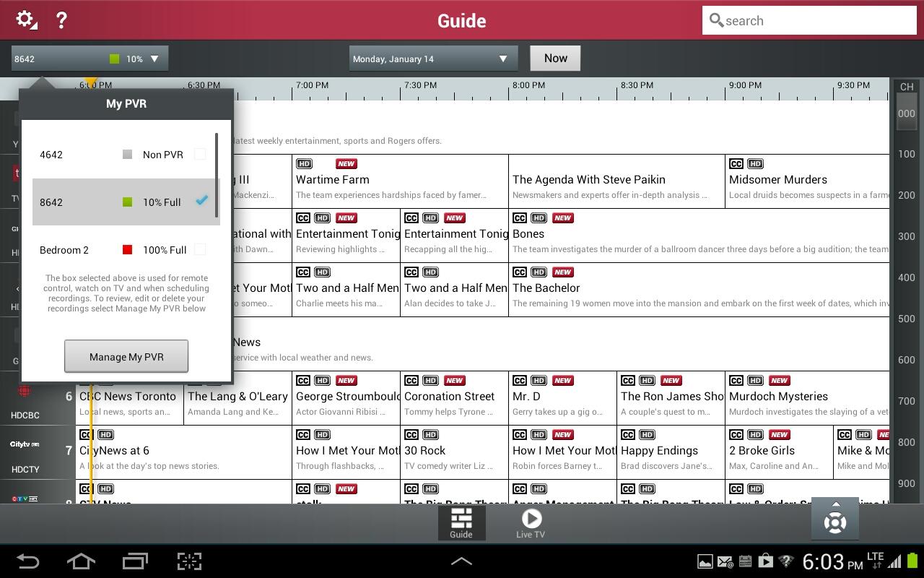Click the NEW badge on The Bachelor
Screen dimensions: 924x578
point(563,272)
